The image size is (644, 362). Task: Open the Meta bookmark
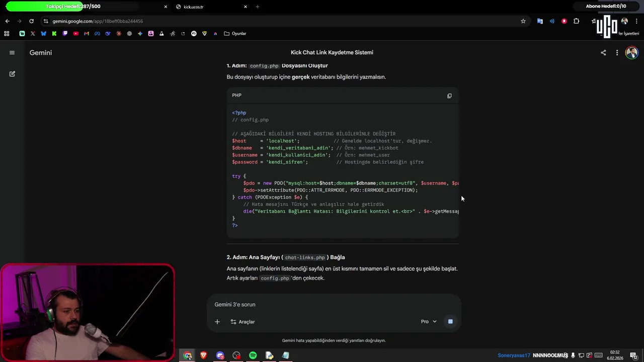coord(97,34)
